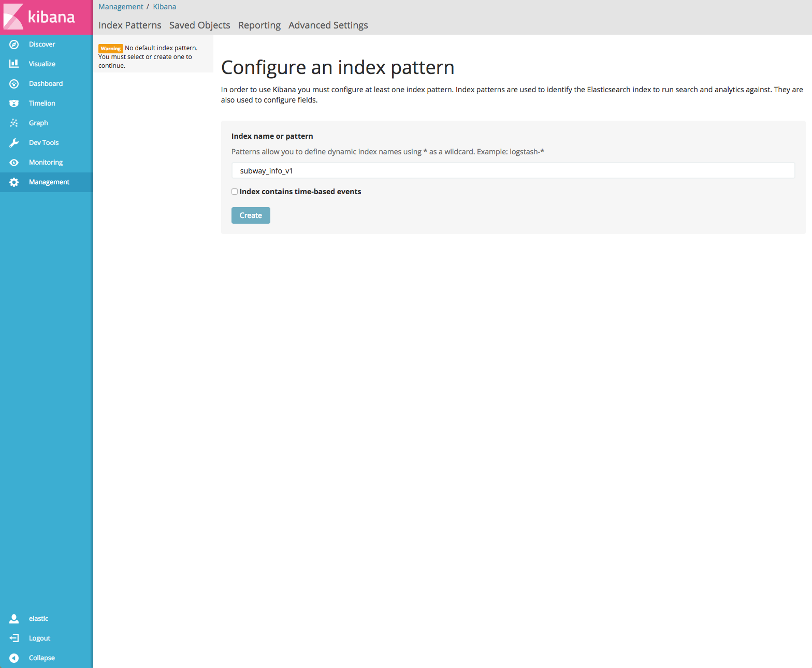Switch to the Saved Objects tab
The image size is (812, 668).
[199, 25]
